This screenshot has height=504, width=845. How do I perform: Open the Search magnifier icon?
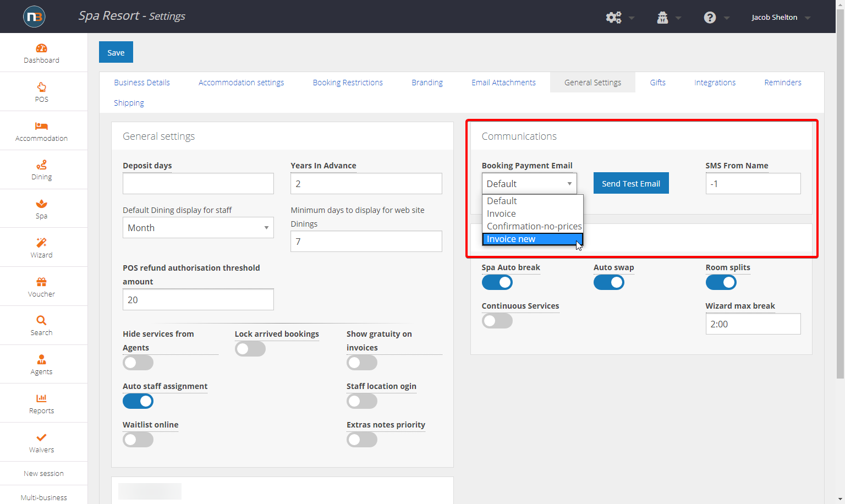(x=41, y=320)
